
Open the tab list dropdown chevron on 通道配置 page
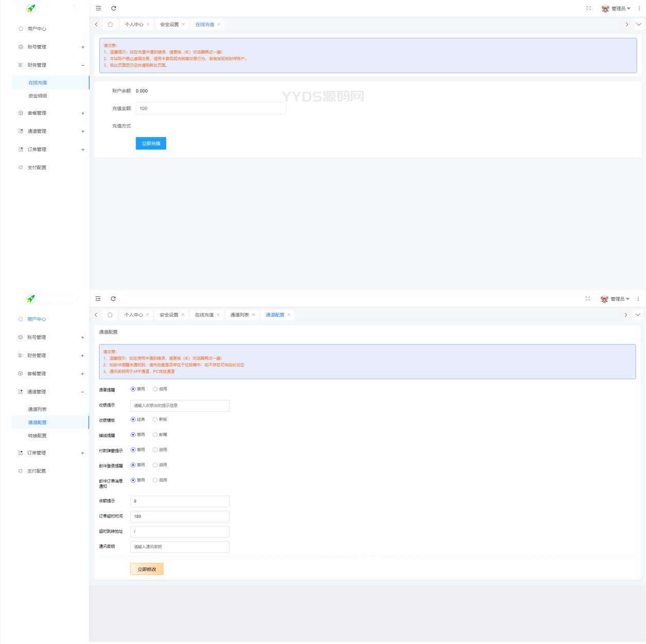click(x=638, y=315)
